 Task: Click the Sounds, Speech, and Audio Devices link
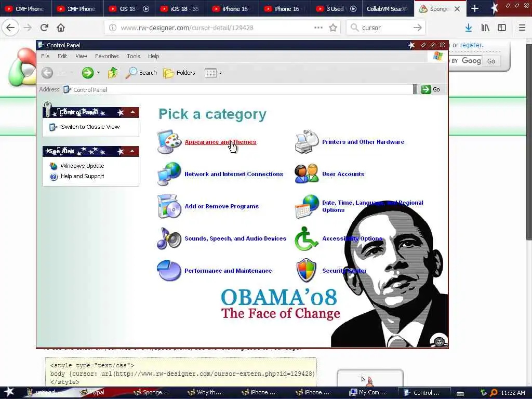point(235,238)
